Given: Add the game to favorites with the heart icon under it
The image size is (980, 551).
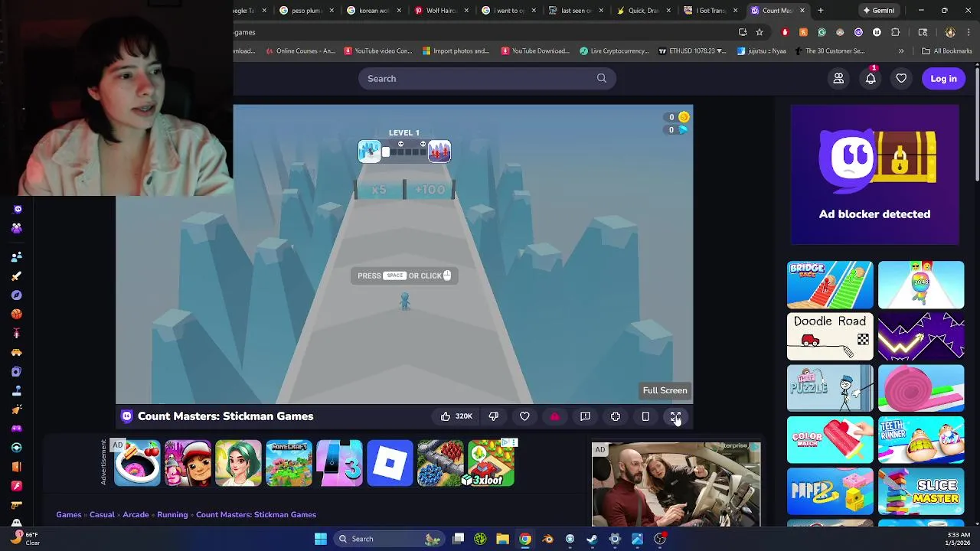Looking at the screenshot, I should [524, 416].
